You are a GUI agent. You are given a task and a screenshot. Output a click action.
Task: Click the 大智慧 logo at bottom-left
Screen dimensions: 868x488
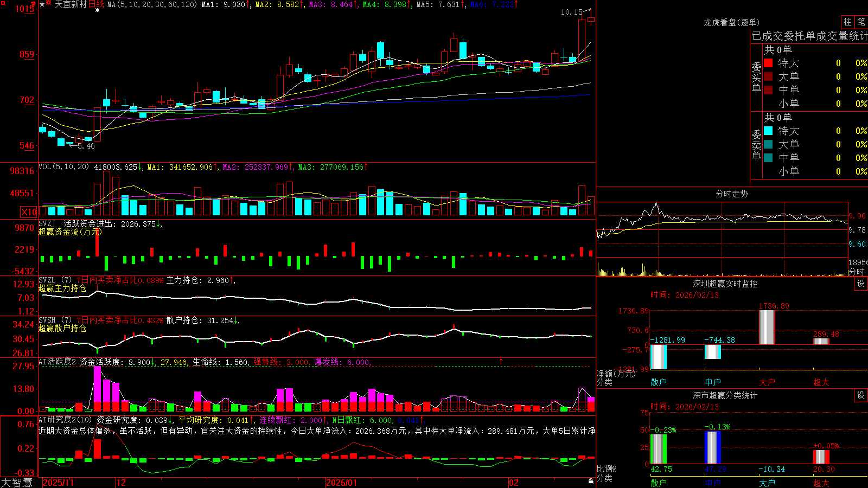coord(17,482)
